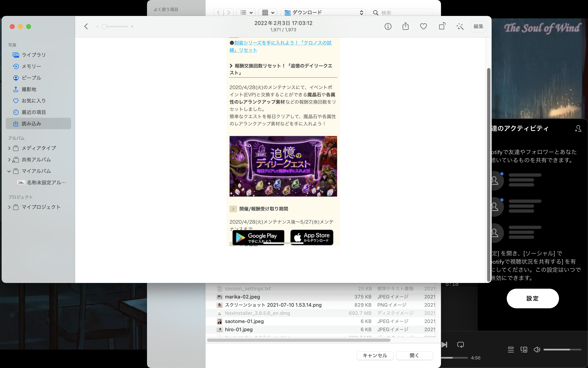Open Spotify queue icon

pos(511,350)
